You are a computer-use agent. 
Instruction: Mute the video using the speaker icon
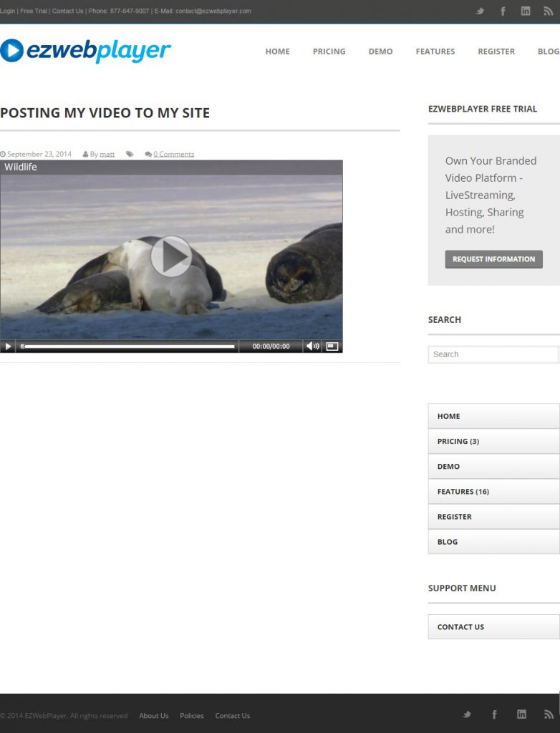[x=312, y=346]
